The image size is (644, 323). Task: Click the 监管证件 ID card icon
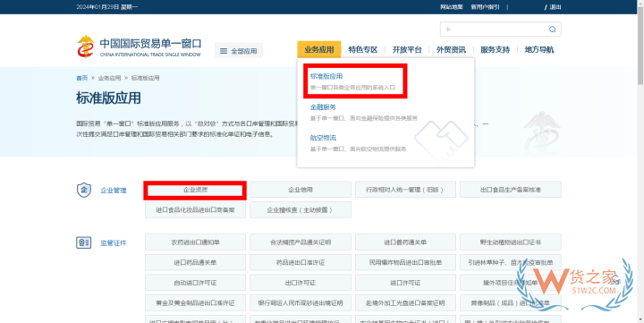pos(84,242)
